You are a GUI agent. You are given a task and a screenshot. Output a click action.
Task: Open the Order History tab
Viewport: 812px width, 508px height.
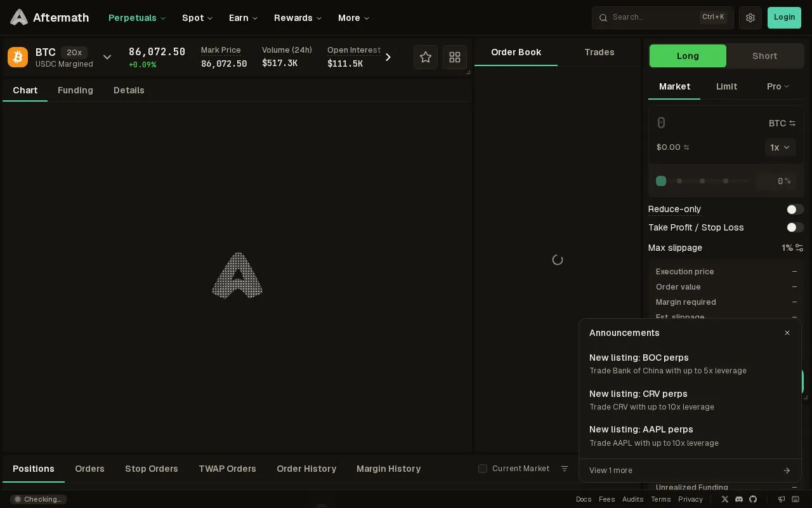(306, 469)
